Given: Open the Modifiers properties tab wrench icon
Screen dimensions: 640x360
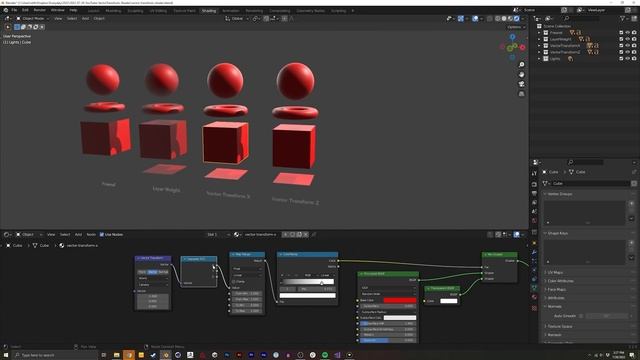Looking at the screenshot, I should tap(534, 252).
